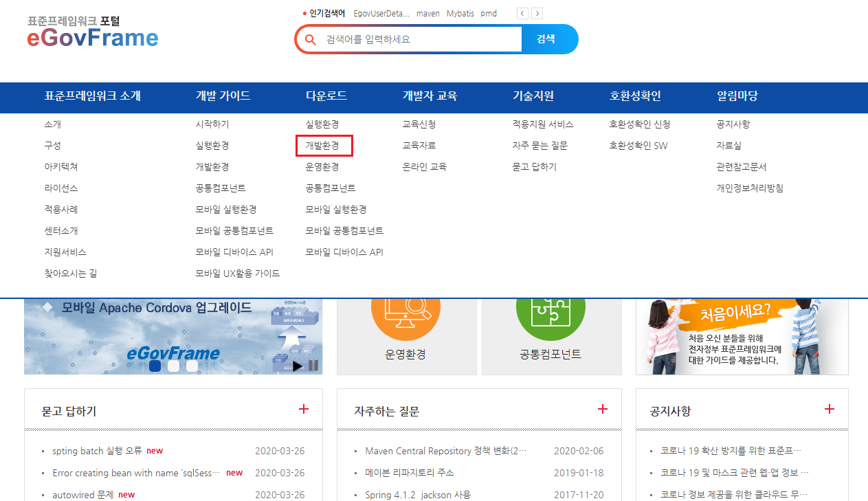Click the magnifier icon in search box

tap(311, 40)
